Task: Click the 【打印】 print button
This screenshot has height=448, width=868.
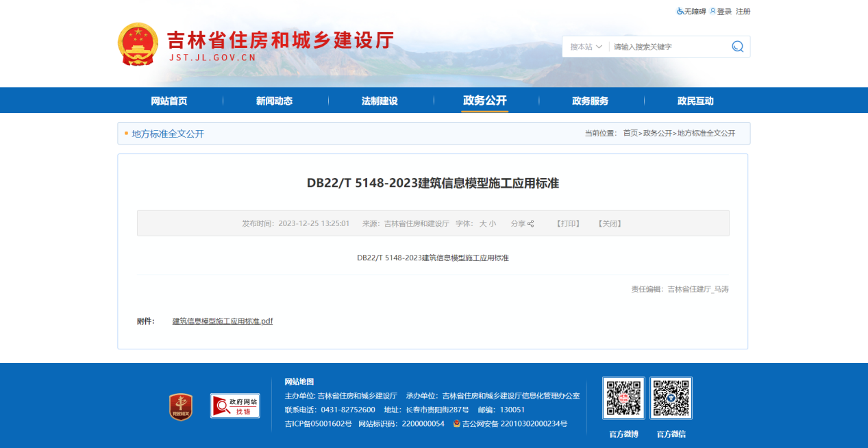Action: 568,224
